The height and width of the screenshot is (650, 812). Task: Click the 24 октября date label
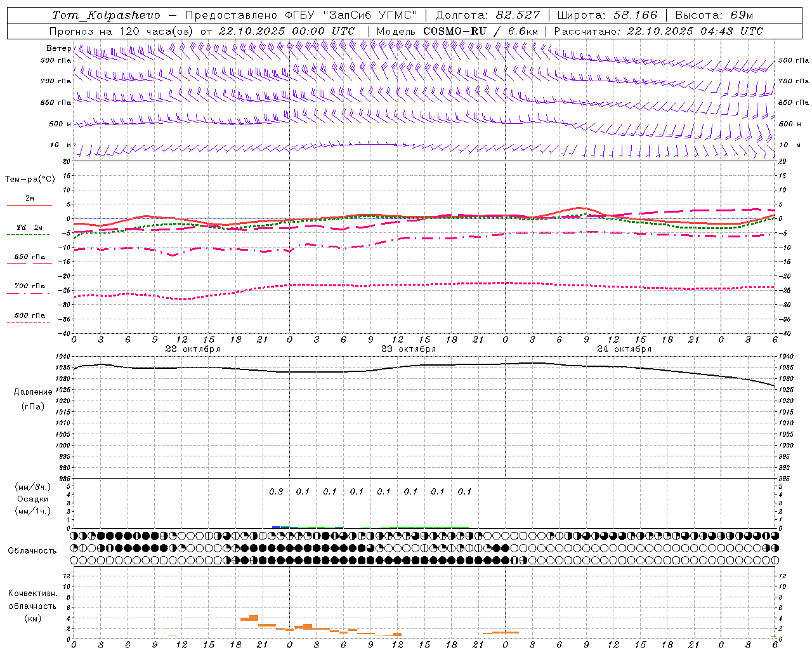pos(624,349)
